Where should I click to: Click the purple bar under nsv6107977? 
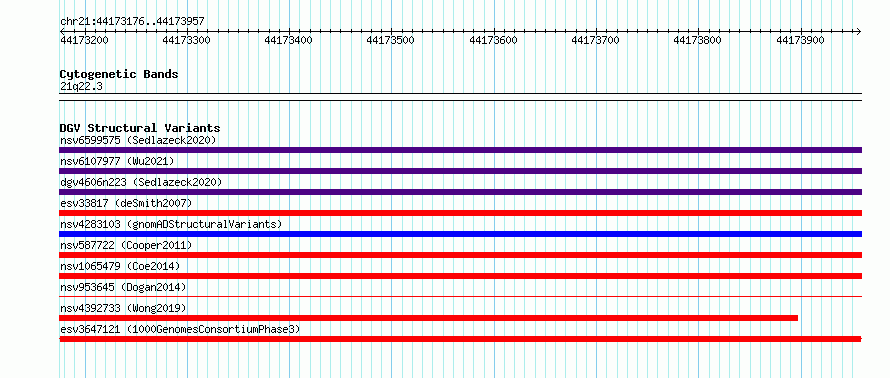point(460,171)
